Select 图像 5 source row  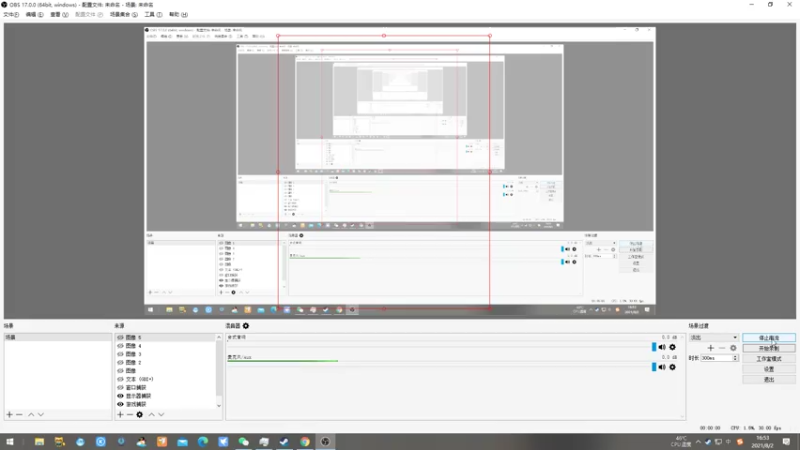(165, 338)
